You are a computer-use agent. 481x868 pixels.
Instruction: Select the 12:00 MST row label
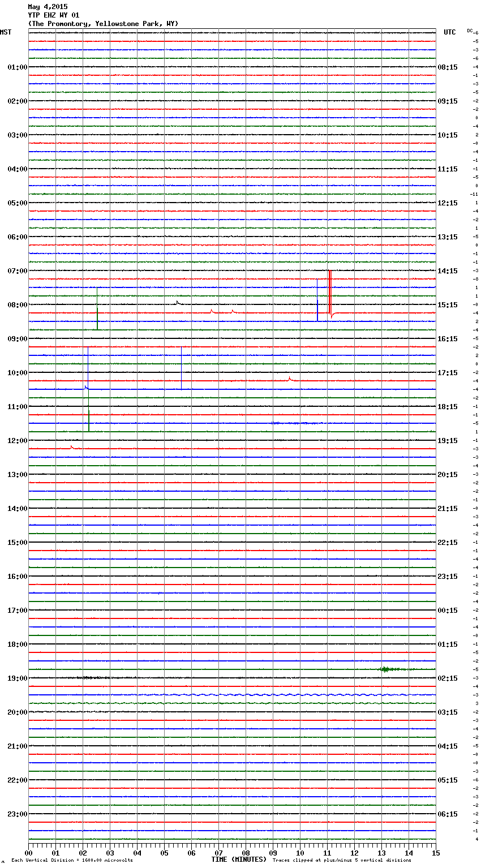[x=17, y=440]
